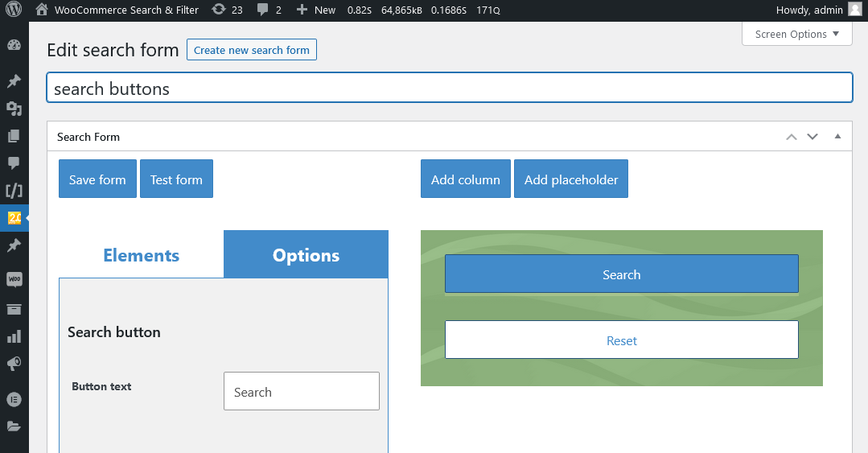Open the Dashboard icon in sidebar

coord(14,45)
